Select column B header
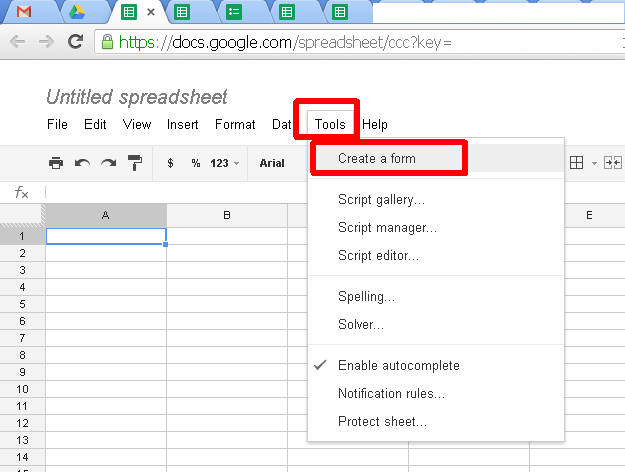Image resolution: width=625 pixels, height=472 pixels. tap(227, 215)
